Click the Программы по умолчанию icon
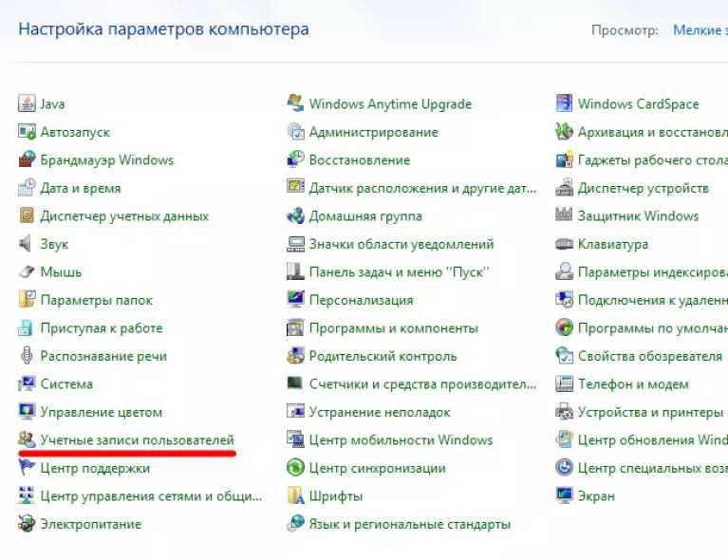This screenshot has width=728, height=560. [x=564, y=327]
